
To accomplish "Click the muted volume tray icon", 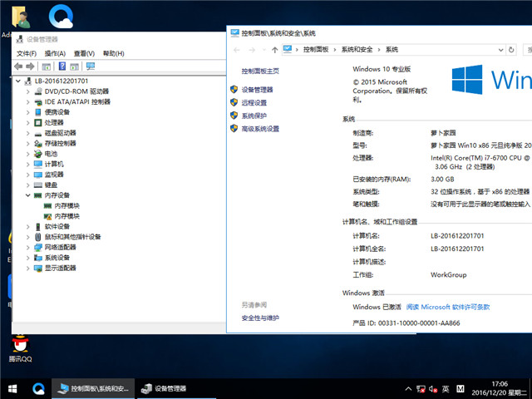I will pyautogui.click(x=433, y=389).
